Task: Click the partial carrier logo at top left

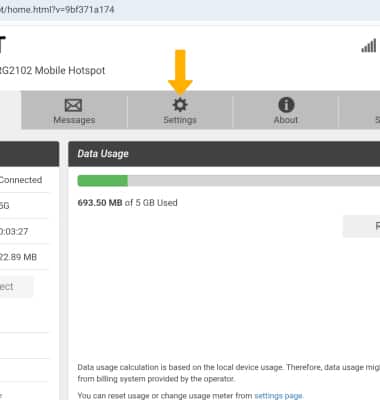Action: coord(3,45)
